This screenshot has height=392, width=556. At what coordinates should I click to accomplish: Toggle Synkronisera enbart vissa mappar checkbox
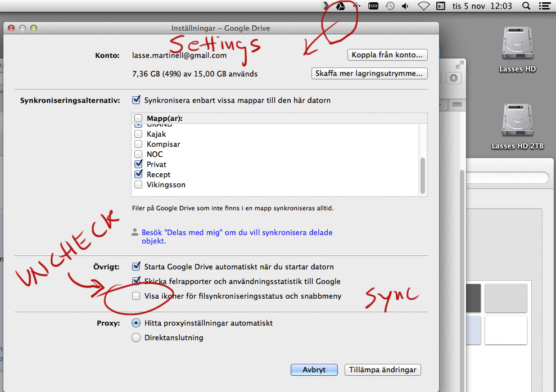pos(136,100)
